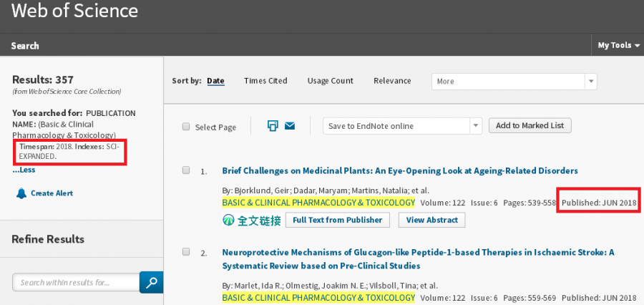Click the View Abstract button
Image resolution: width=644 pixels, height=305 pixels.
(431, 220)
